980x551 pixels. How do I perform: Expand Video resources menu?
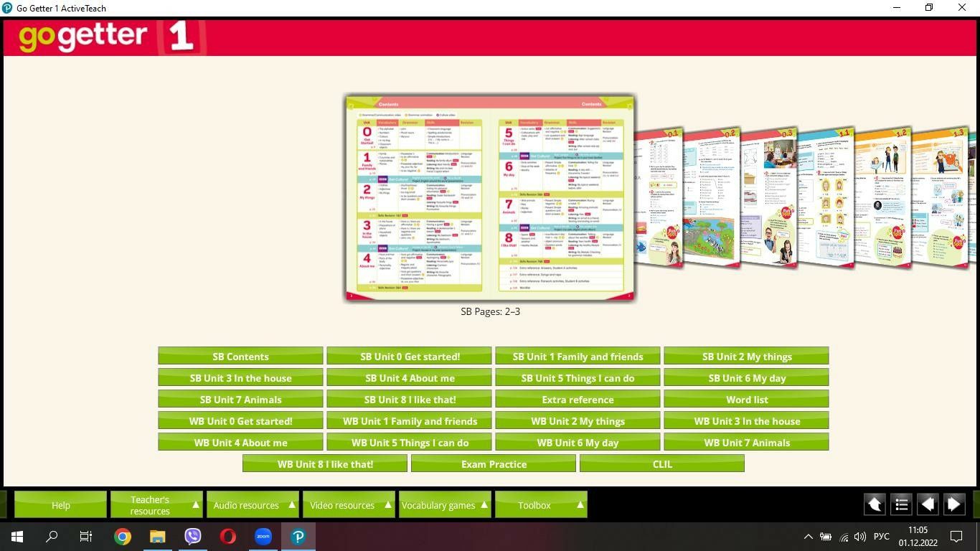coord(349,505)
